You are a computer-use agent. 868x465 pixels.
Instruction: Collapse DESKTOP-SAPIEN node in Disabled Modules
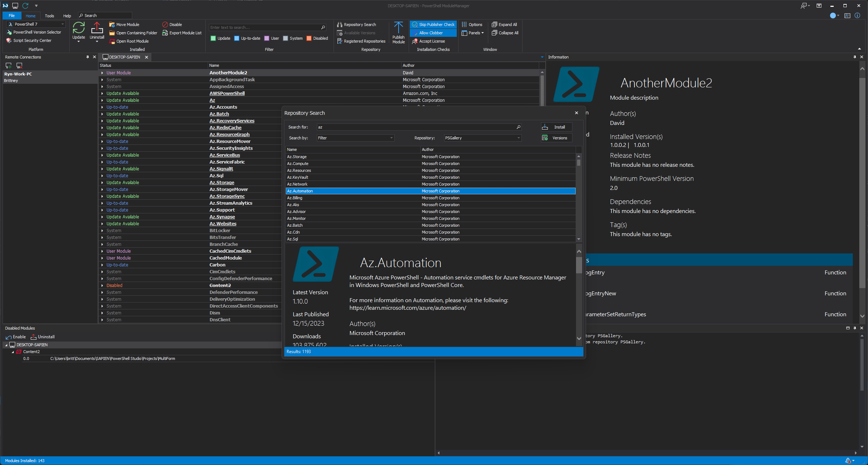(x=6, y=345)
